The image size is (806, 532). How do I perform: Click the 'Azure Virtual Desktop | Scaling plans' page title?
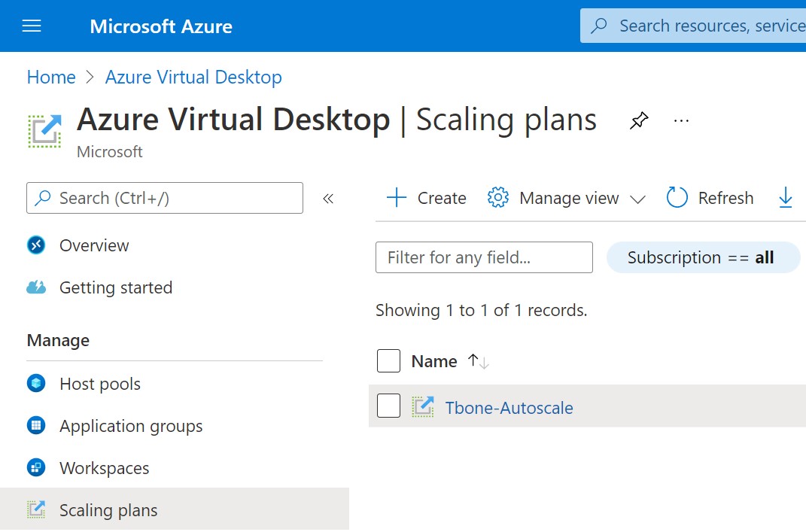(x=336, y=120)
